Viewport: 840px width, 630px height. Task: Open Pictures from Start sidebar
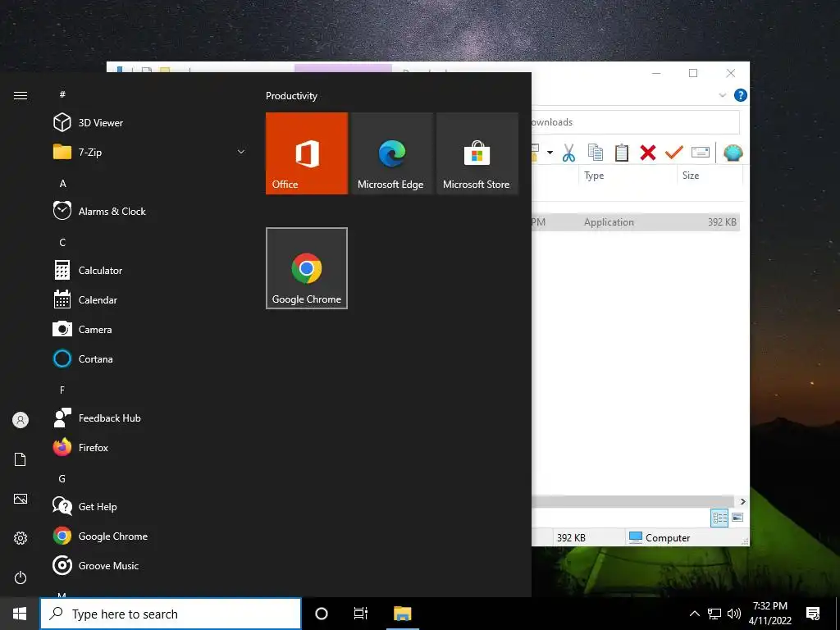coord(21,499)
